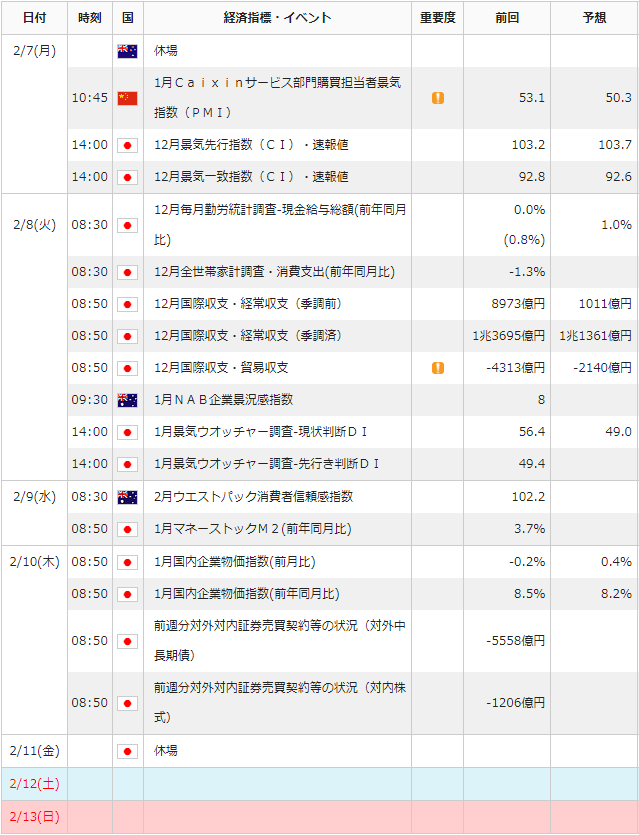Click the 10:45 time cell
This screenshot has height=835, width=639.
point(89,98)
